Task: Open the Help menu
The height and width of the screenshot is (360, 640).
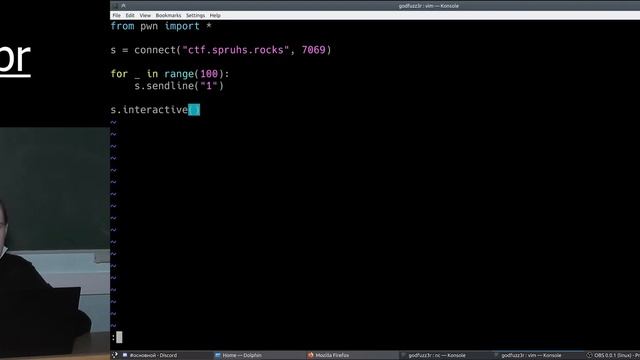Action: pyautogui.click(x=215, y=16)
